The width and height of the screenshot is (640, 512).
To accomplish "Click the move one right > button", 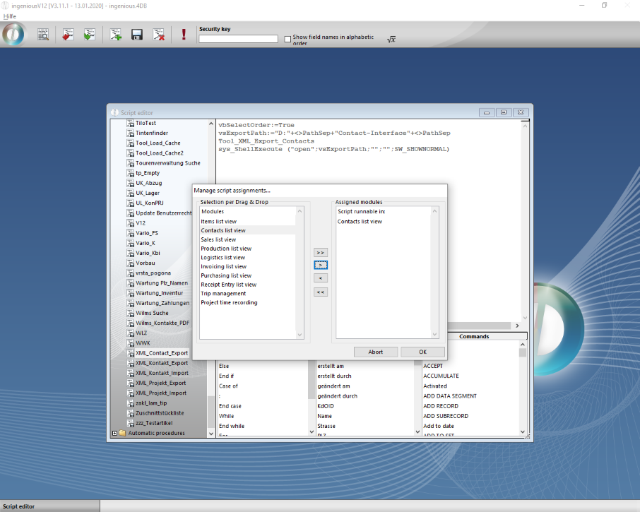I will [x=320, y=265].
